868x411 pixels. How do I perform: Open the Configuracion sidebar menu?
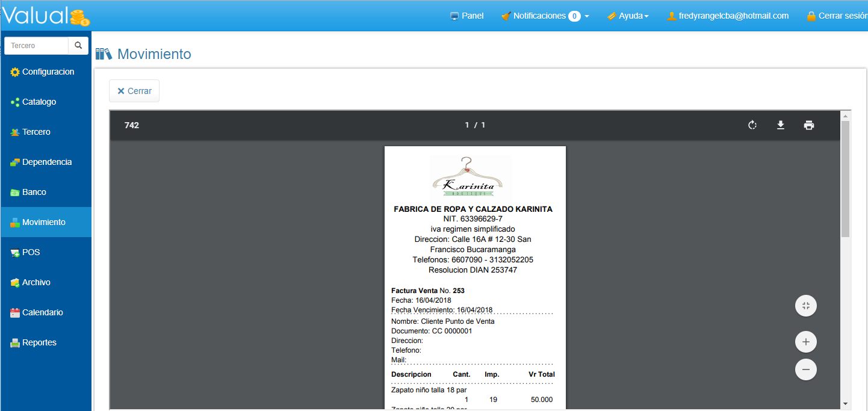(48, 72)
